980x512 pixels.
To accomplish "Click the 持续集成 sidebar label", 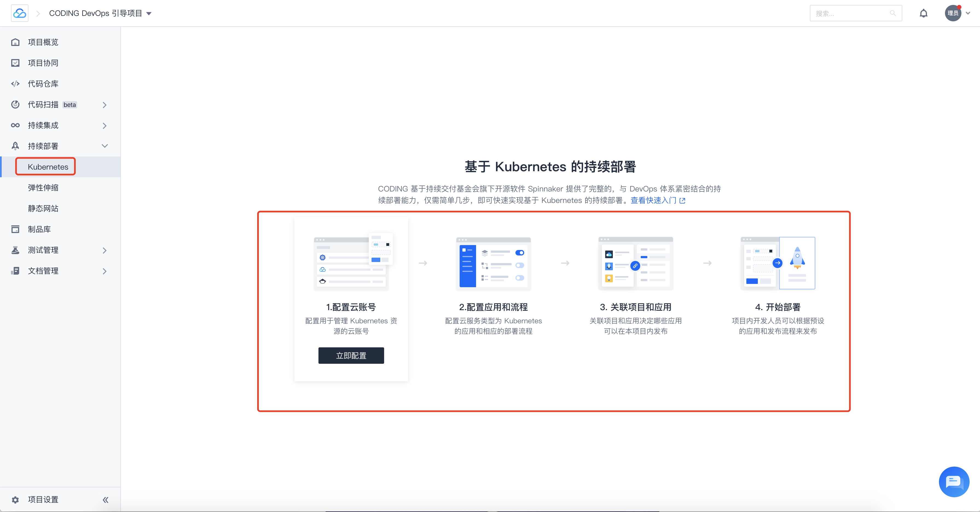I will click(x=43, y=125).
